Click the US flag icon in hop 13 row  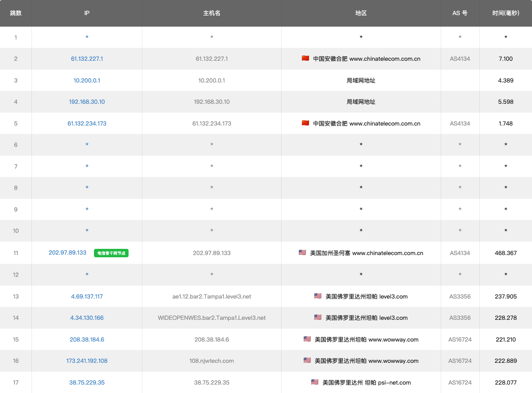click(318, 296)
